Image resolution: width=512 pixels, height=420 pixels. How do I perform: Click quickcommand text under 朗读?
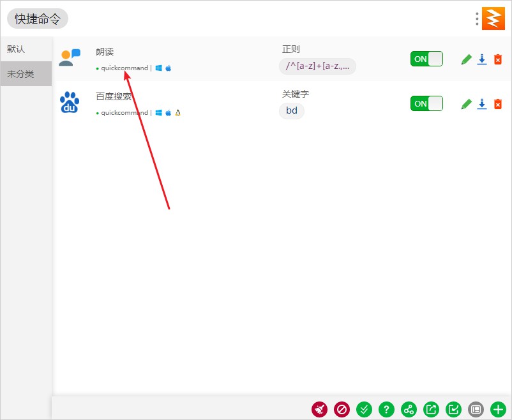coord(124,68)
